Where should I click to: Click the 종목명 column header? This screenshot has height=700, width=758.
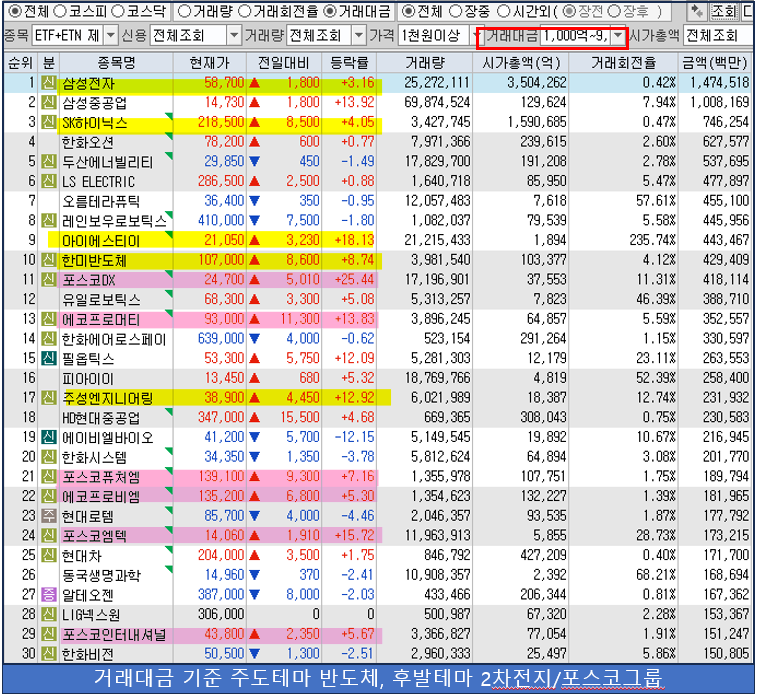116,63
